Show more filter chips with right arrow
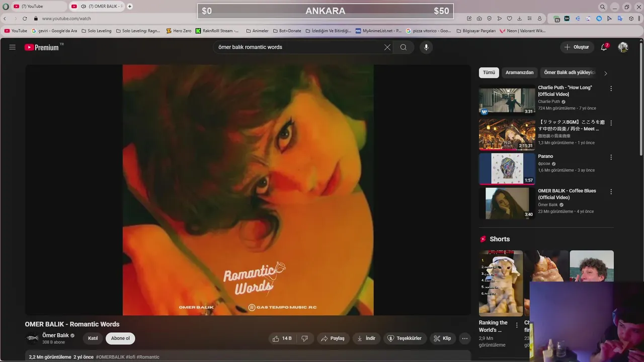Viewport: 644px width, 362px height. pyautogui.click(x=606, y=73)
